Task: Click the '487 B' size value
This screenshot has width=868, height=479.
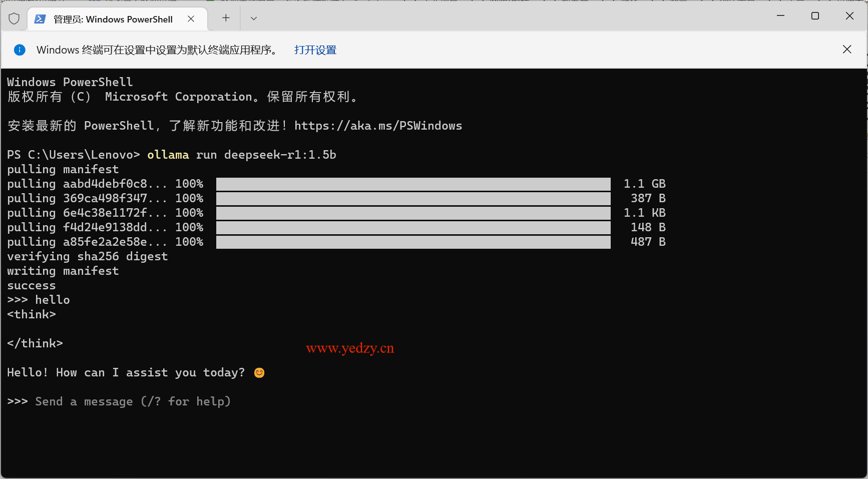Action: tap(648, 242)
